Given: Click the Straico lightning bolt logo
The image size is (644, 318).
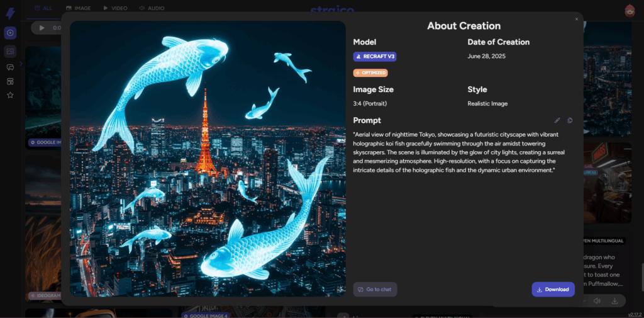Looking at the screenshot, I should [x=10, y=14].
